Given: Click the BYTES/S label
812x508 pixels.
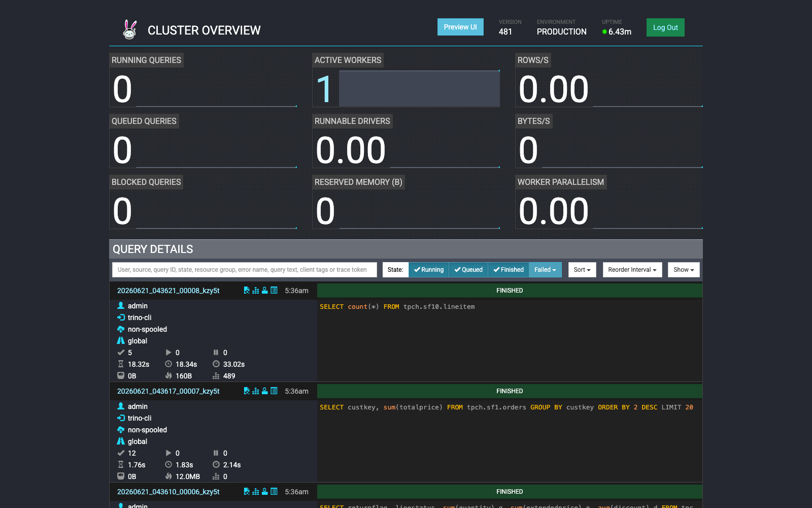Looking at the screenshot, I should click(x=533, y=121).
